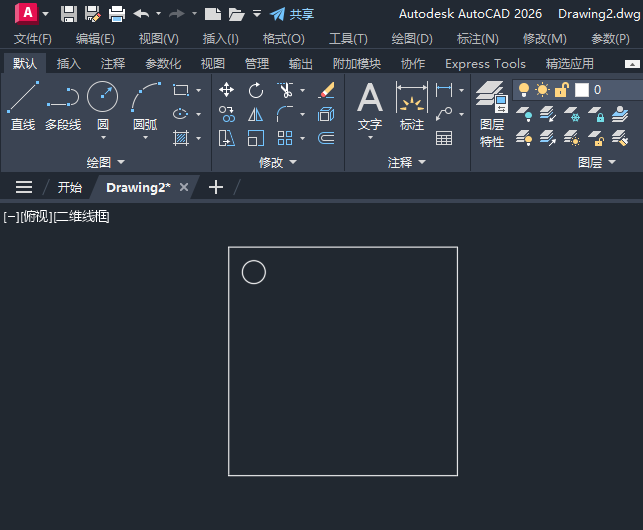Click the Plot printer icon
643x530 pixels.
pyautogui.click(x=117, y=14)
